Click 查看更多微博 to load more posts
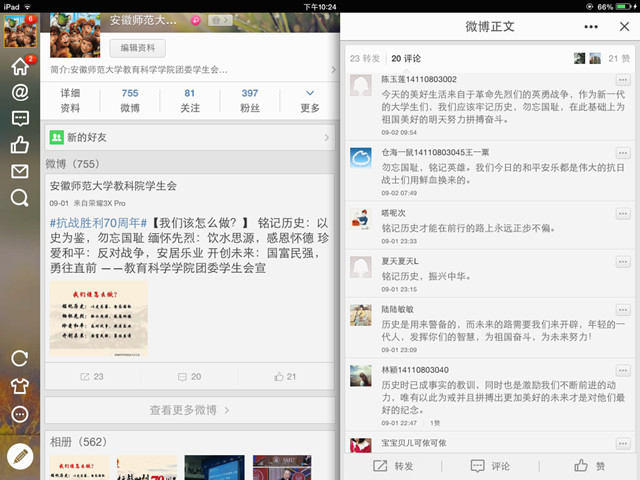This screenshot has height=480, width=640. (188, 410)
